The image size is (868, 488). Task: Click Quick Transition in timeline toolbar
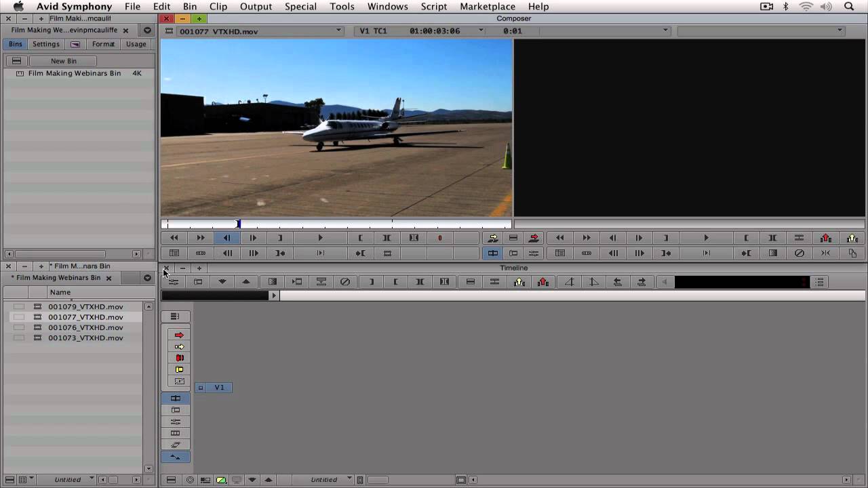click(x=273, y=282)
